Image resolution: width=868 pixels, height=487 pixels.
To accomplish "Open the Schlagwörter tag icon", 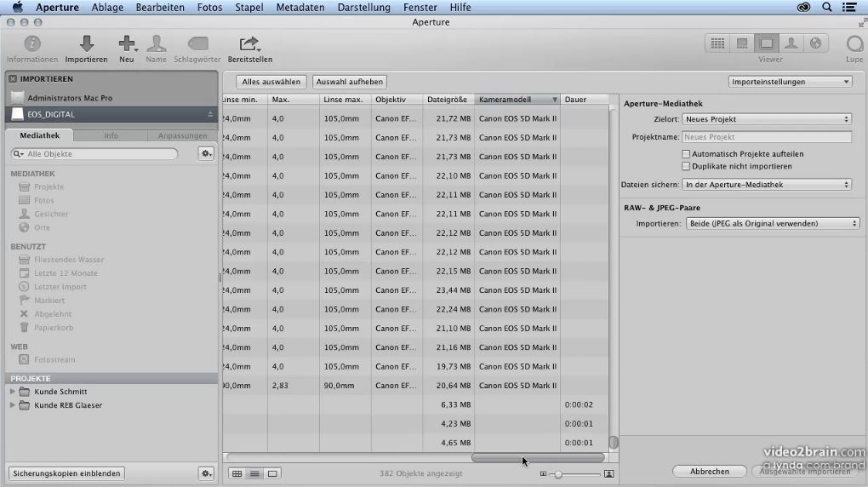I will [197, 43].
